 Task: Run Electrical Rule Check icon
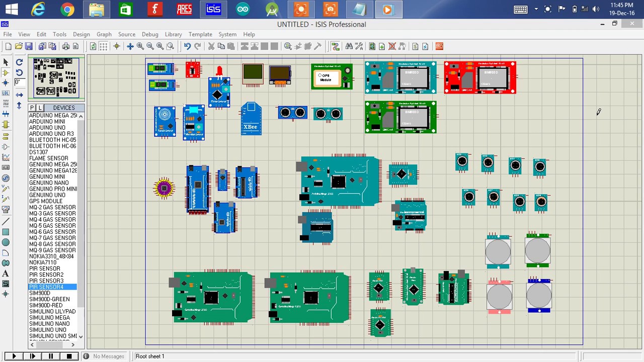[x=426, y=46]
